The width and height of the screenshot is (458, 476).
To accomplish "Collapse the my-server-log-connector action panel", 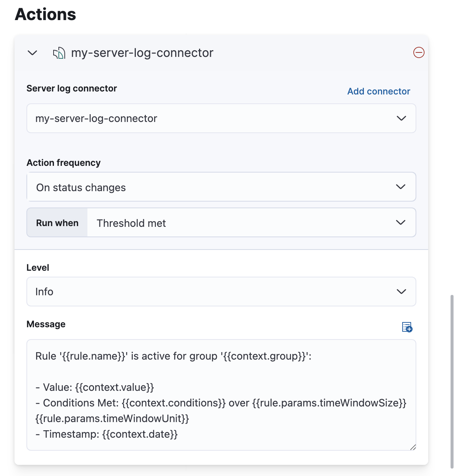I will click(32, 53).
